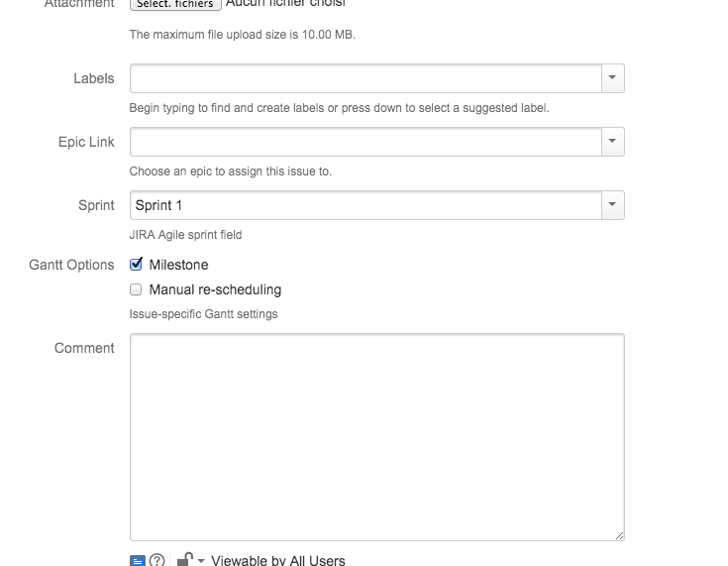Click the Sprint field label
Image resolution: width=728 pixels, height=566 pixels.
coord(96,205)
